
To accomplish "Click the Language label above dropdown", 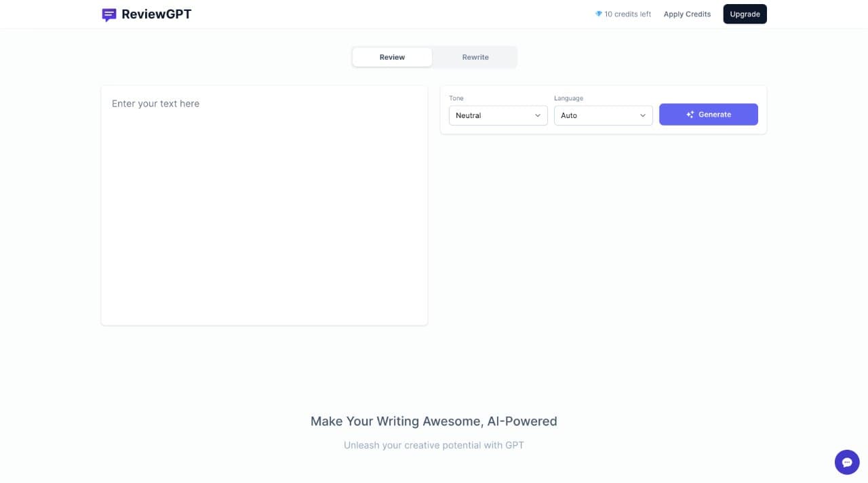I will pyautogui.click(x=568, y=98).
